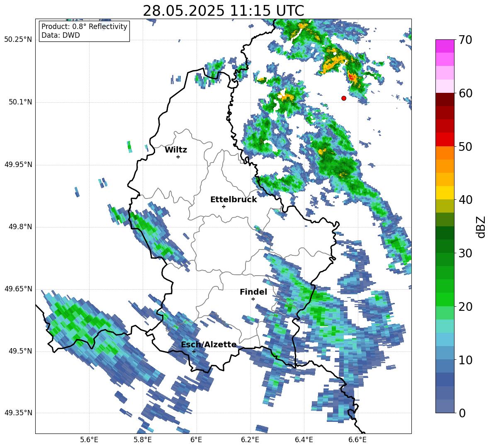Viewport: 491px width, 448px height.
Task: Pick the bright green colorbar swatch at 20
Action: [x=445, y=299]
